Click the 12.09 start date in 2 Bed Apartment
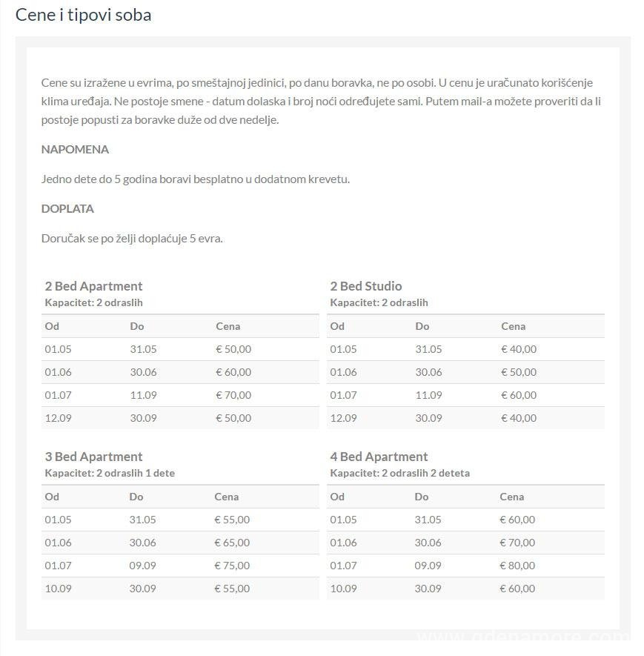 pos(58,418)
